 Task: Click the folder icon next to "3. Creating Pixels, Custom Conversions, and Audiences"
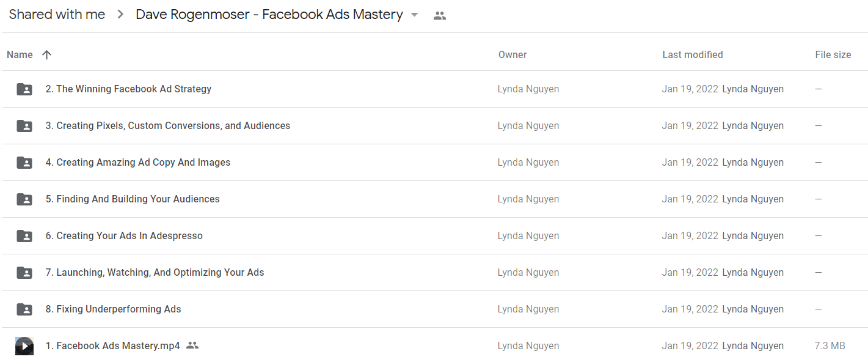(24, 126)
